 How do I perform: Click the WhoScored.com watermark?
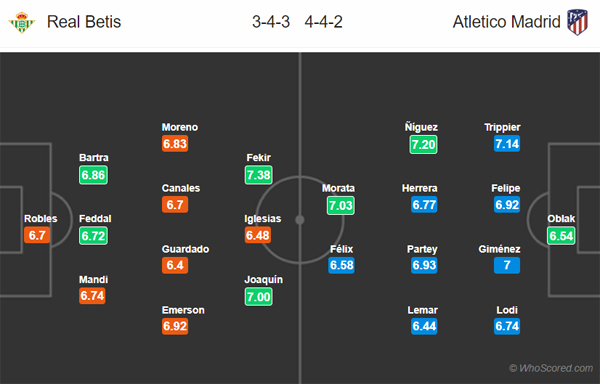pyautogui.click(x=551, y=368)
